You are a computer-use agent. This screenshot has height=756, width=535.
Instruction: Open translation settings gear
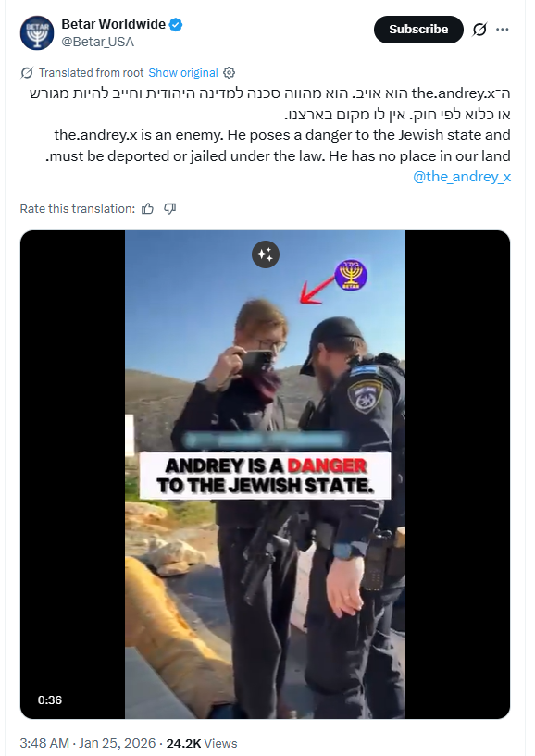point(230,73)
